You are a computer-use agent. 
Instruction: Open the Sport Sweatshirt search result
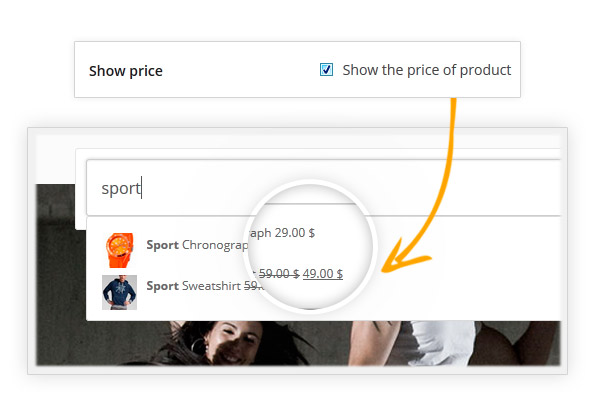(x=195, y=286)
